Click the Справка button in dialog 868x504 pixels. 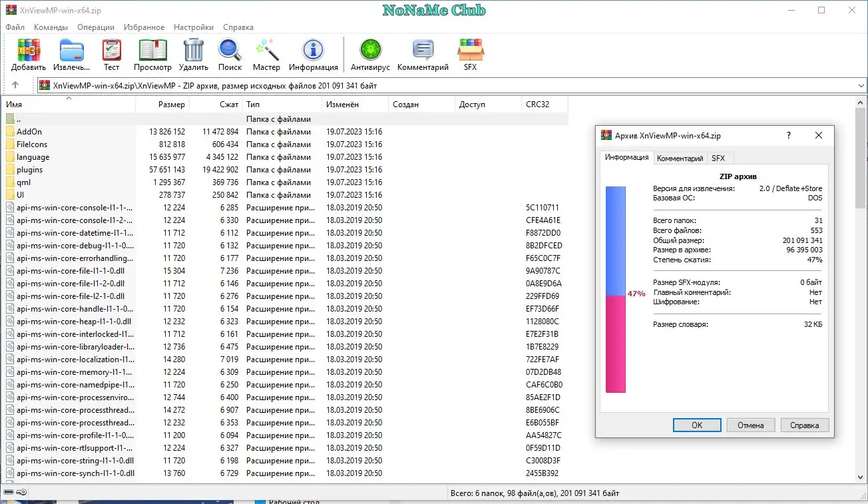805,425
